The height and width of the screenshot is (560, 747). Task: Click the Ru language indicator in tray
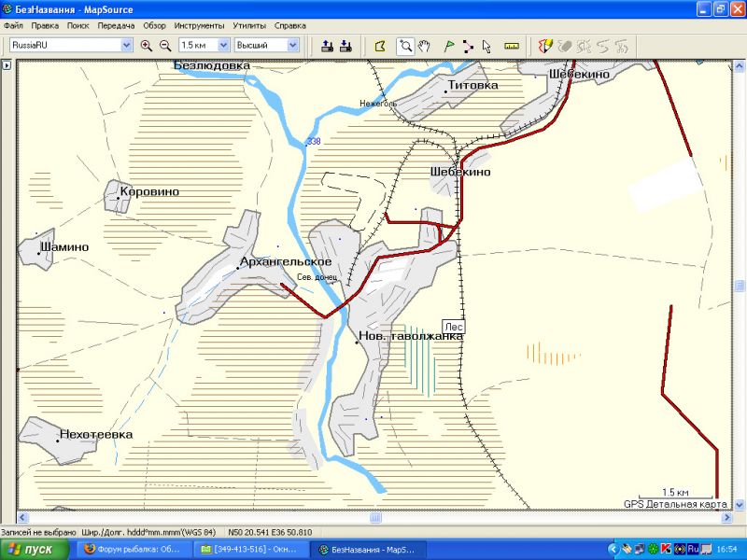tap(693, 550)
